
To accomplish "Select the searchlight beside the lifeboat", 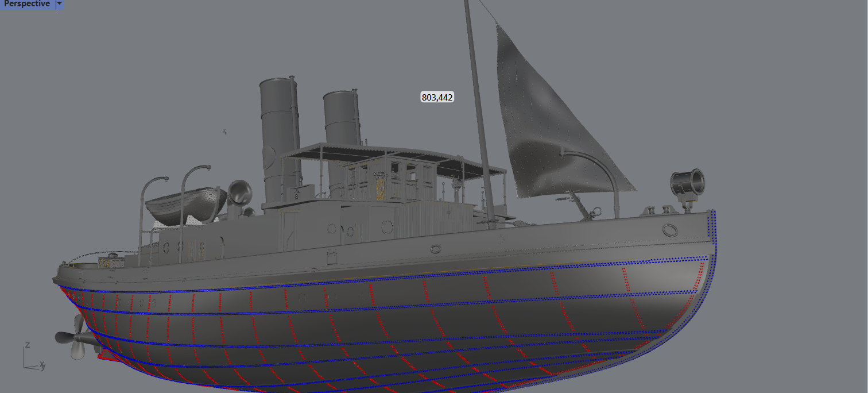I will [239, 192].
